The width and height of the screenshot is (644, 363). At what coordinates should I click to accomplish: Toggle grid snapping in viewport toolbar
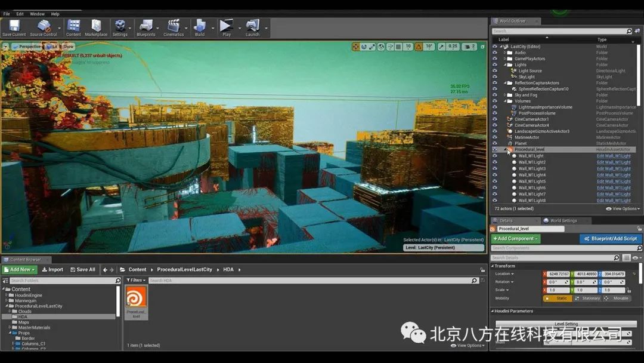[x=398, y=47]
